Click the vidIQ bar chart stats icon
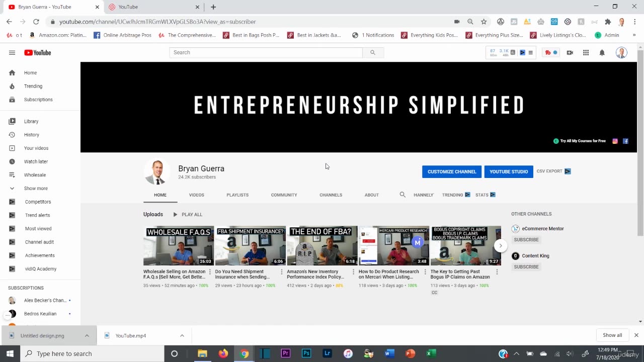The height and width of the screenshot is (362, 644). pos(513,52)
